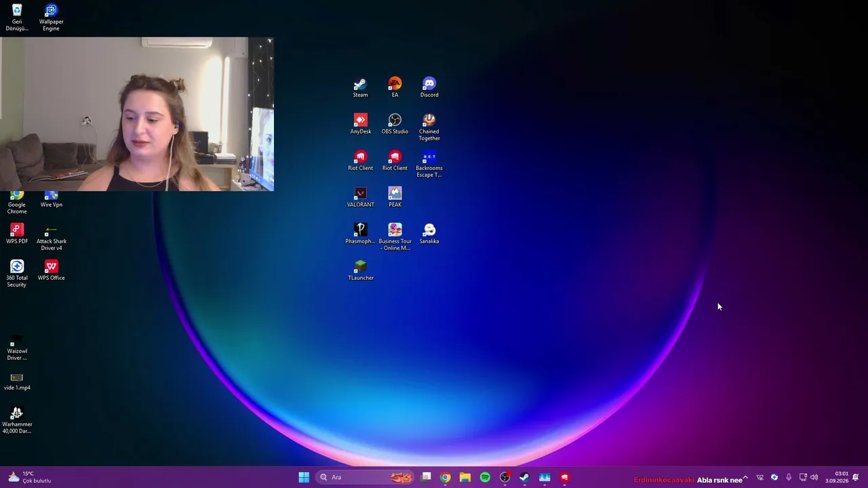Select the Warhammer 40,000 Darktide shortcut
Screen dimensions: 868x488
coord(17,420)
